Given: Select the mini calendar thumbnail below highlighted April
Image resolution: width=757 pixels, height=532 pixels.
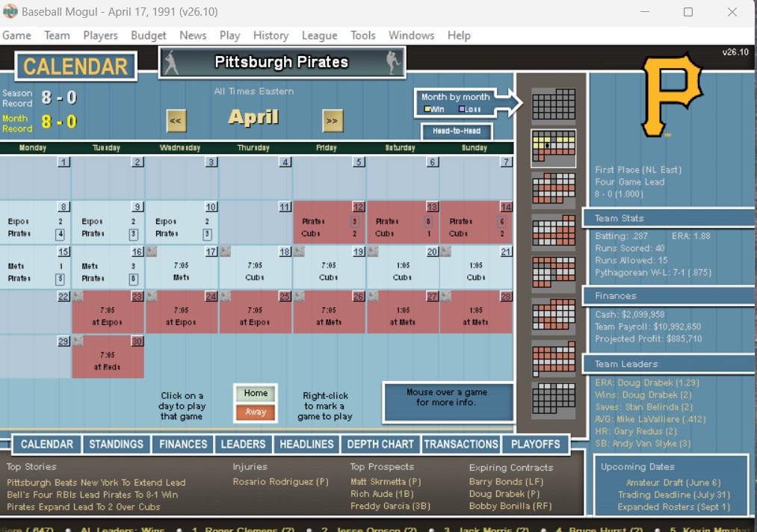Looking at the screenshot, I should point(553,189).
